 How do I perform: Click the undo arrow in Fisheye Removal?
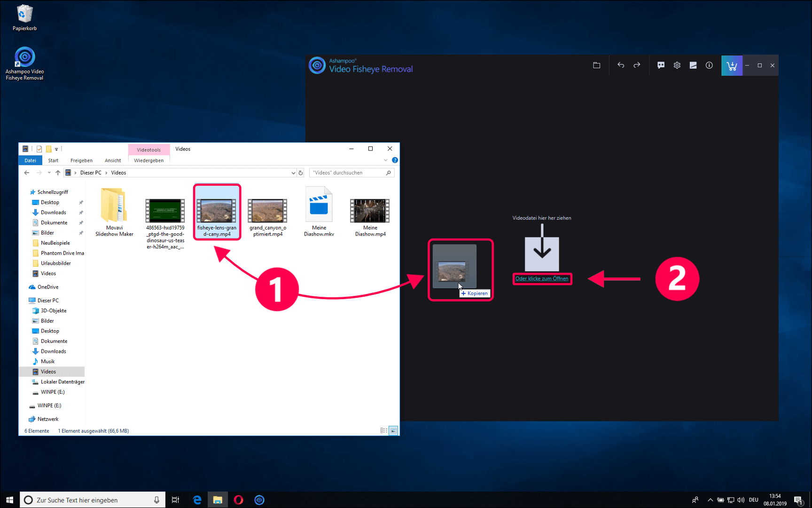click(x=621, y=65)
